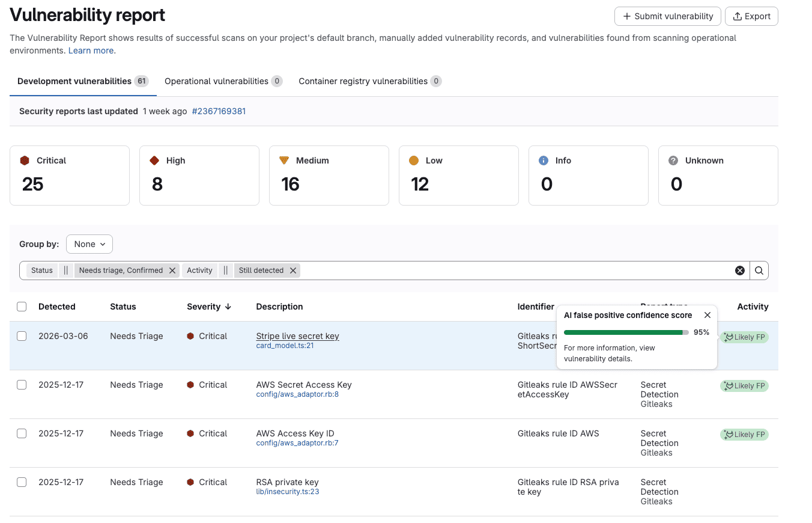Switch to the Operational vulnerabilities tab

[x=216, y=81]
